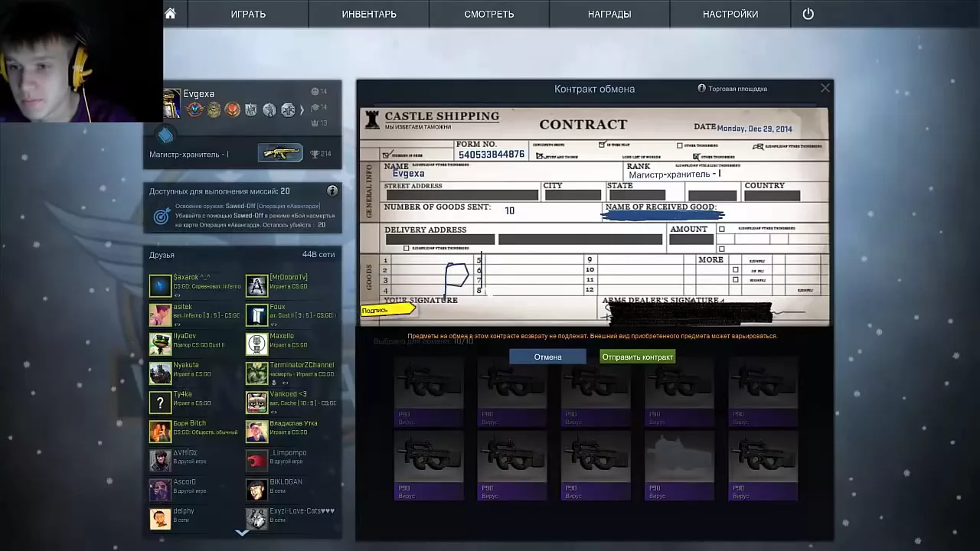The width and height of the screenshot is (980, 551).
Task: Open the ИНВЕНТАРЬ menu
Action: click(x=369, y=14)
